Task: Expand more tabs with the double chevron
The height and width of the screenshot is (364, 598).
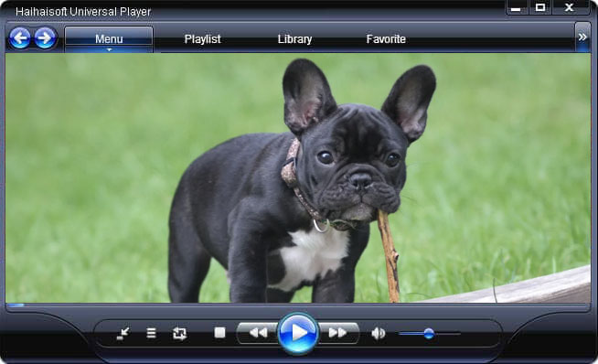Action: click(x=582, y=37)
